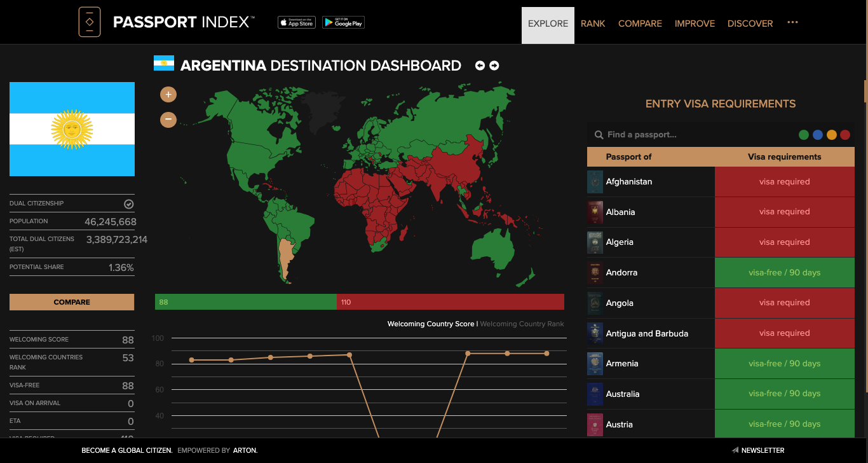The image size is (868, 463).
Task: Click the large Argentina flag image
Action: point(72,129)
